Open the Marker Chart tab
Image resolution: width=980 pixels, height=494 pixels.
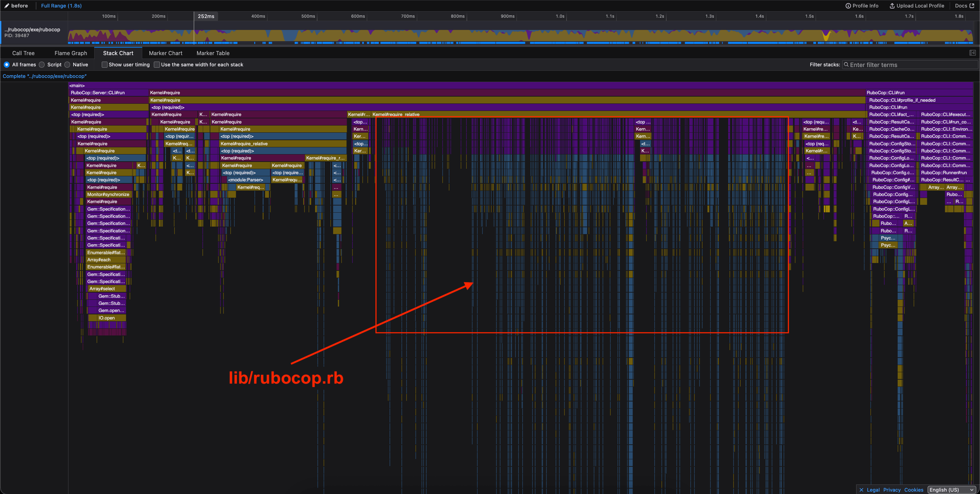pos(165,53)
